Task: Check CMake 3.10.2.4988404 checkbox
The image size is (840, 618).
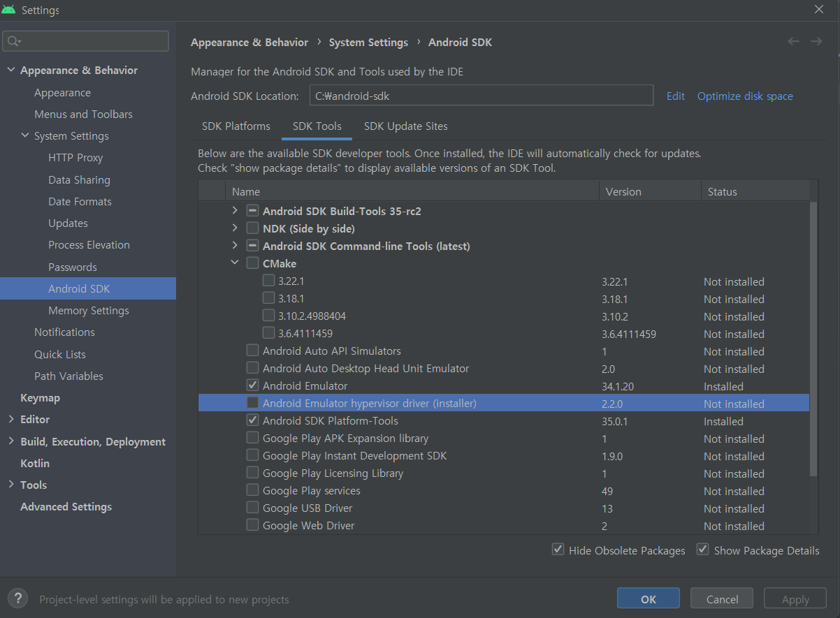Action: (x=268, y=316)
